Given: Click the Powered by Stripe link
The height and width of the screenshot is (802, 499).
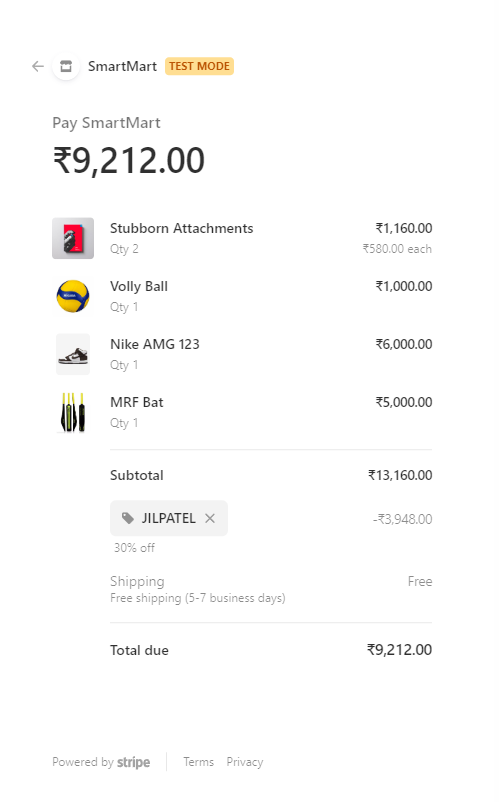Looking at the screenshot, I should (x=101, y=762).
